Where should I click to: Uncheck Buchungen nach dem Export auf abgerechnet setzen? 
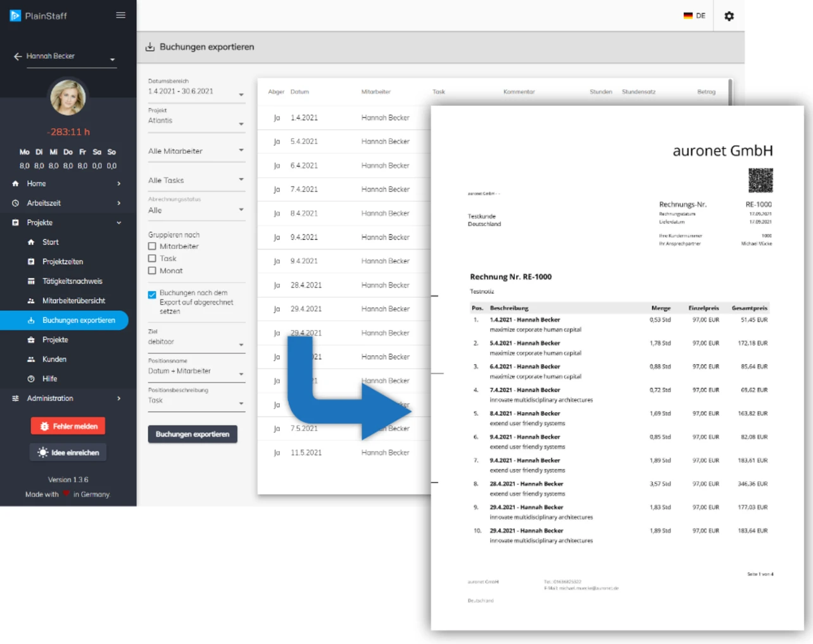(x=152, y=294)
